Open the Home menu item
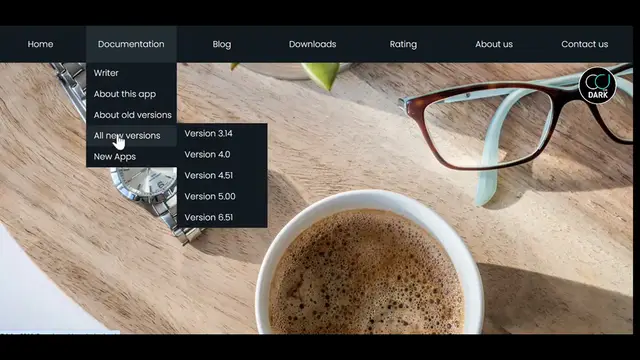Viewport: 640px width, 360px height. pos(40,44)
